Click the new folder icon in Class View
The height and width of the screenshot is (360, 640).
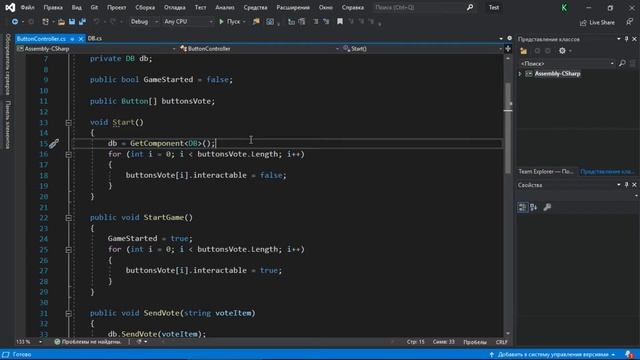point(523,51)
